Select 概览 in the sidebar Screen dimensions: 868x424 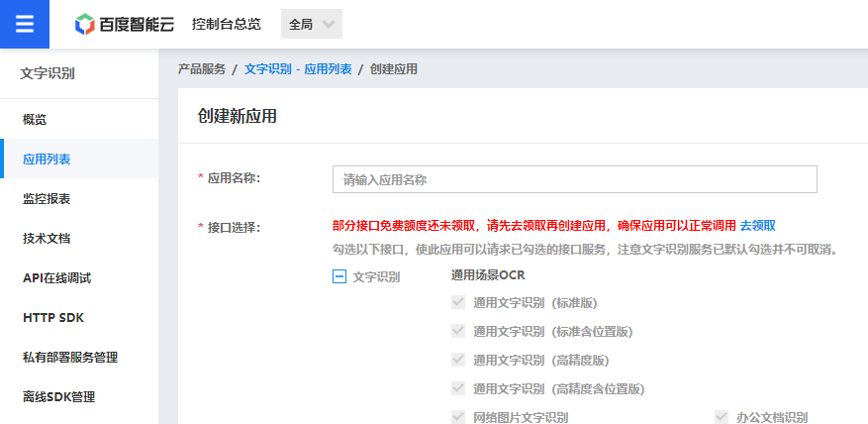pos(79,119)
